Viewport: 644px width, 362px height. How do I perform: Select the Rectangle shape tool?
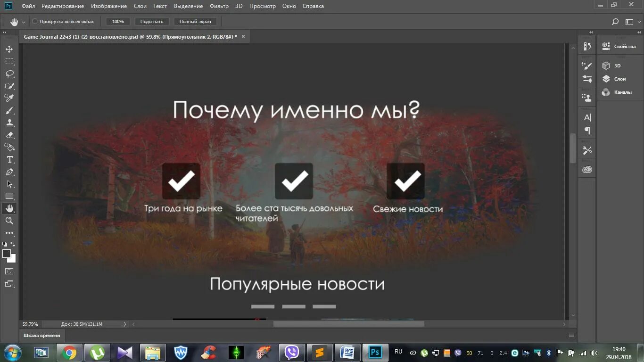[x=9, y=196]
